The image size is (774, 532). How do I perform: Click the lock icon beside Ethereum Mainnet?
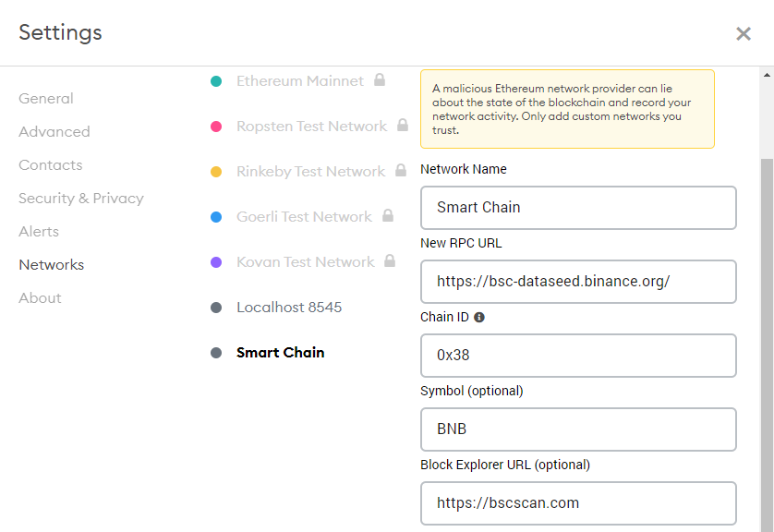point(379,79)
